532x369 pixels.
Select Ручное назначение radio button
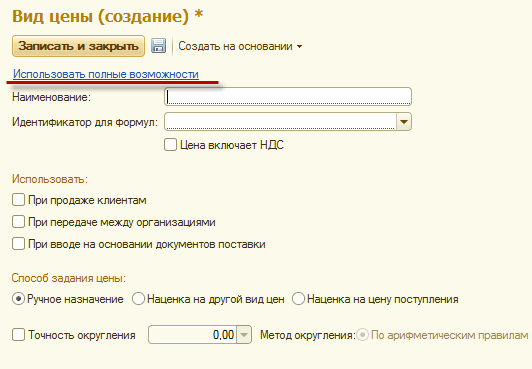(18, 299)
